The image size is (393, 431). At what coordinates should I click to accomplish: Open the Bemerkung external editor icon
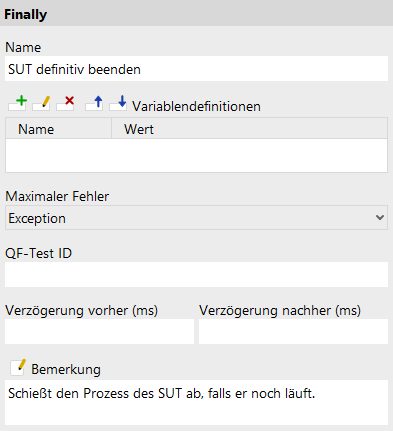coord(18,368)
